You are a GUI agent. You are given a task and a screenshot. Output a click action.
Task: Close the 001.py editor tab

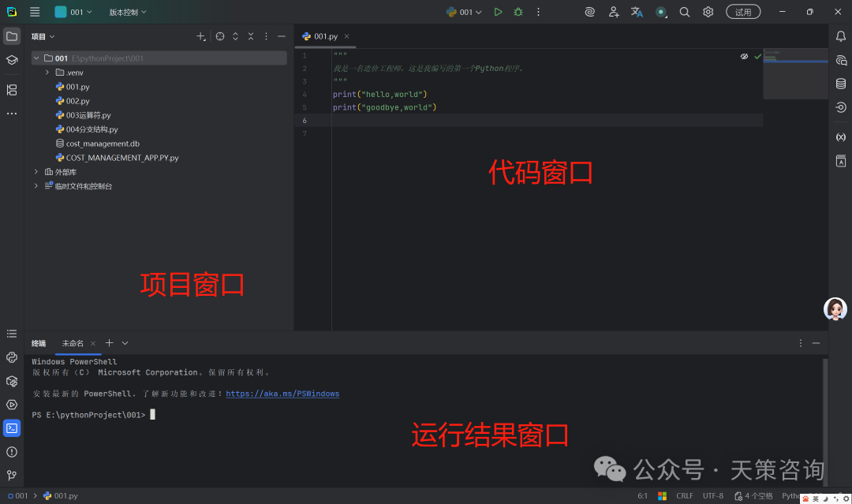(346, 36)
